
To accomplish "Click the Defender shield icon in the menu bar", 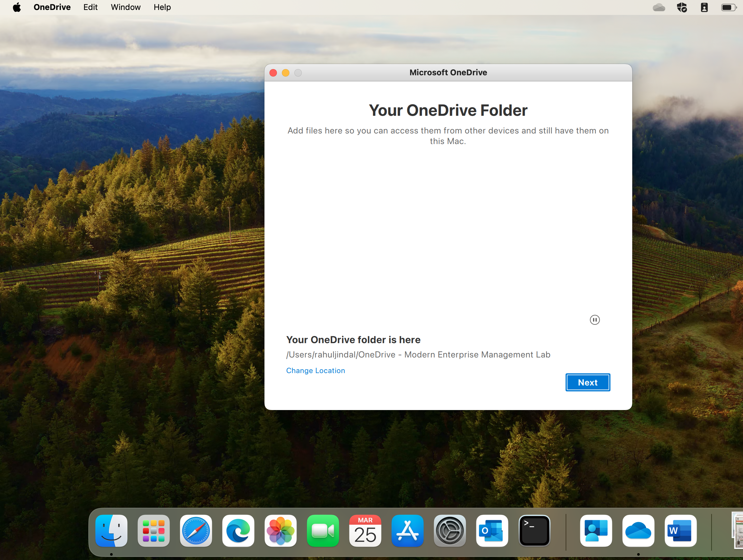I will [682, 7].
